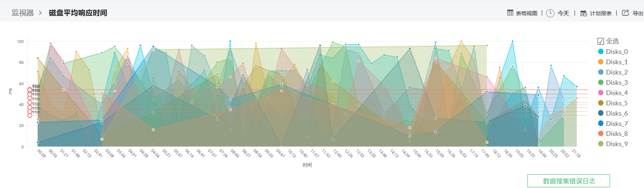Click the table view grid icon
Image resolution: width=644 pixels, height=188 pixels.
coord(510,13)
